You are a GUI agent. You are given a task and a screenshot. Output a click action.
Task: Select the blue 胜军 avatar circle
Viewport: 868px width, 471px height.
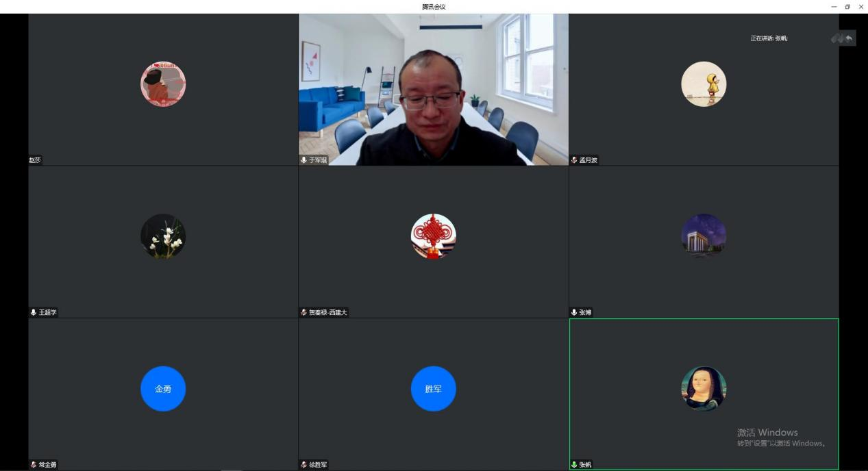tap(433, 389)
